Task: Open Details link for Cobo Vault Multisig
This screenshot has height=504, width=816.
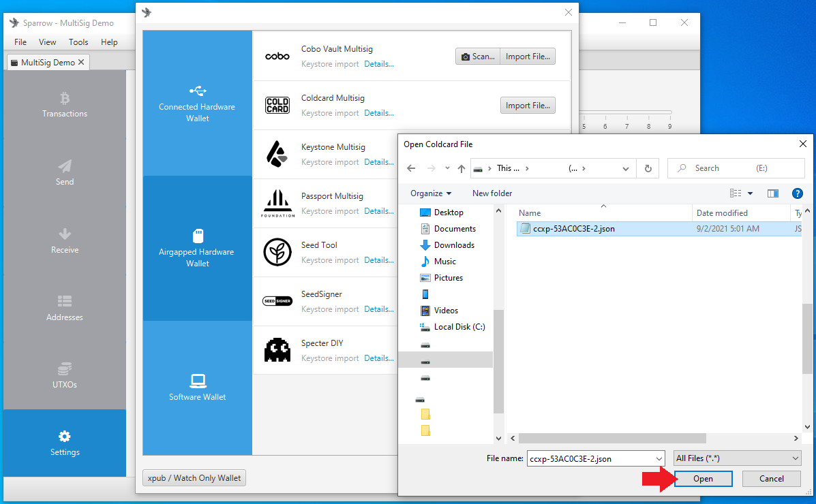Action: [379, 64]
